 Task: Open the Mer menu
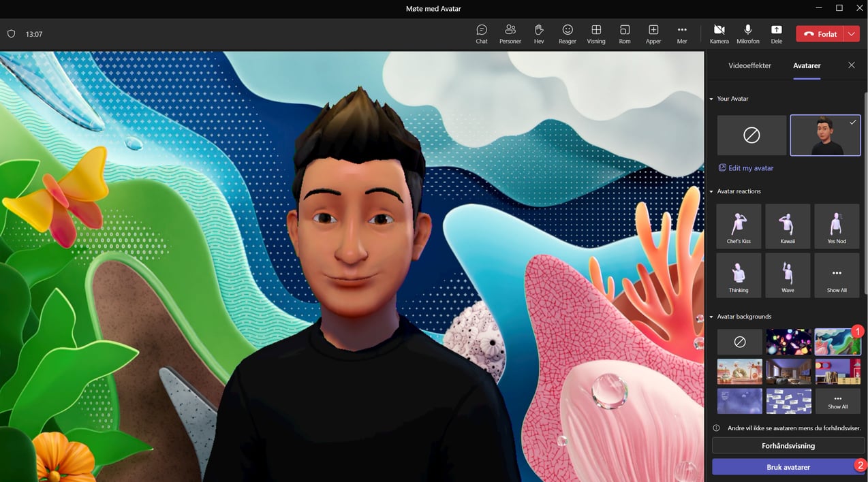coord(681,33)
